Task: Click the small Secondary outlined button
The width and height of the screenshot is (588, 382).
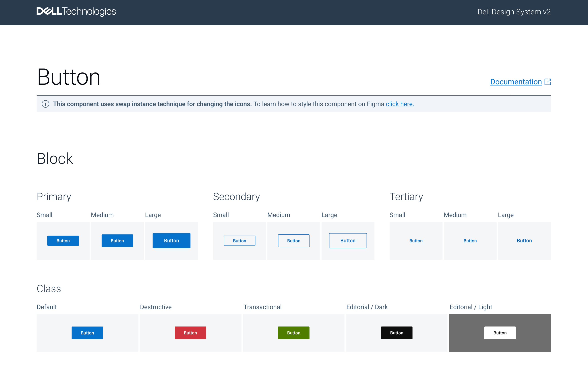Action: point(239,241)
